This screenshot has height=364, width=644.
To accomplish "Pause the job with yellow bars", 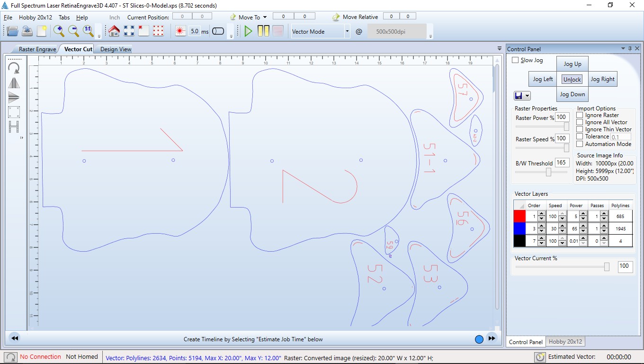I will tap(263, 31).
